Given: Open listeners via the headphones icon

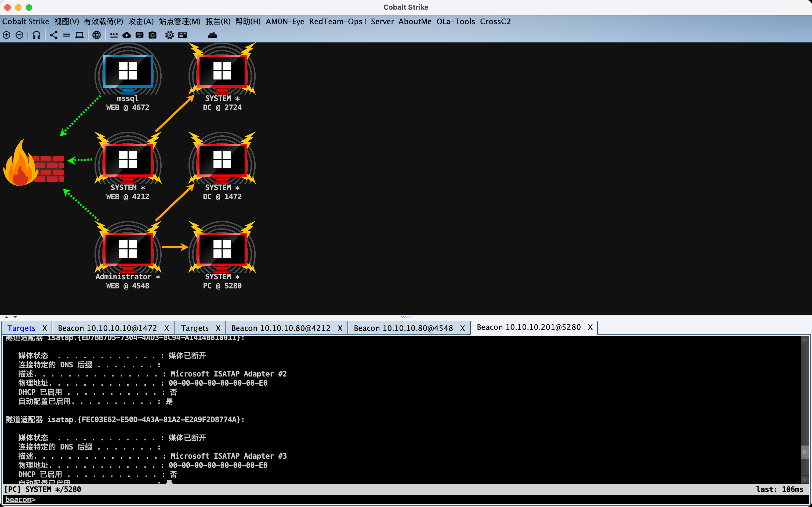Looking at the screenshot, I should click(37, 35).
